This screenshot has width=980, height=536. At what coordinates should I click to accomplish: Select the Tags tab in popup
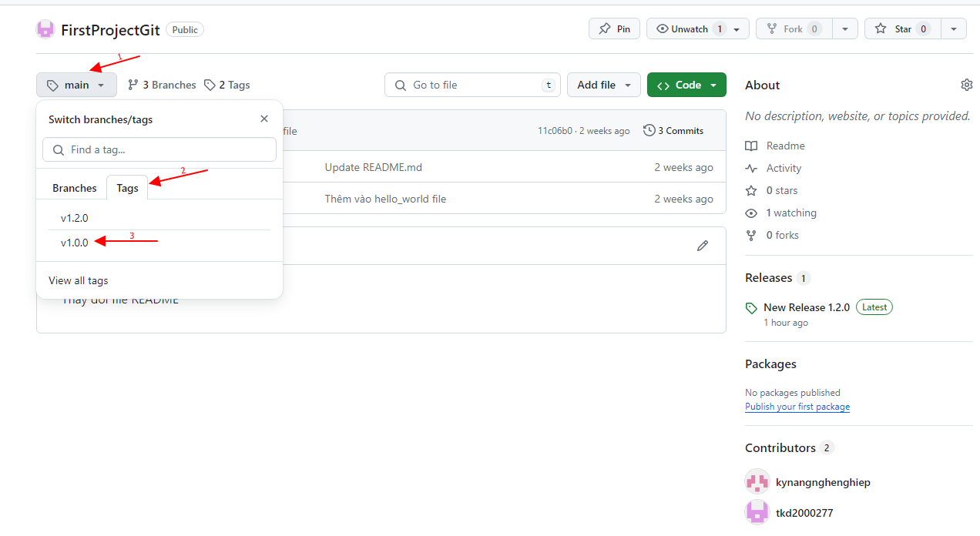tap(127, 188)
